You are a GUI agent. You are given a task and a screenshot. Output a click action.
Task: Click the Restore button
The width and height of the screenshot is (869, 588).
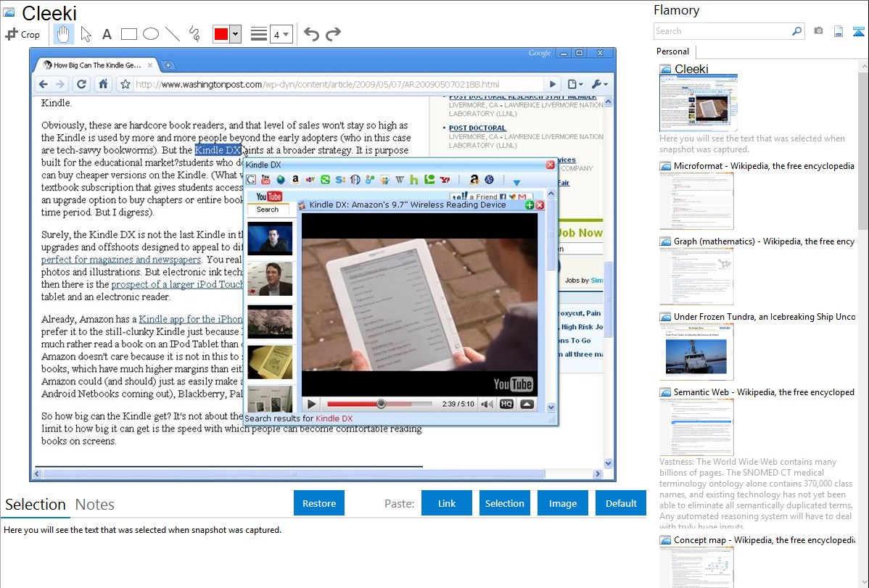[319, 503]
